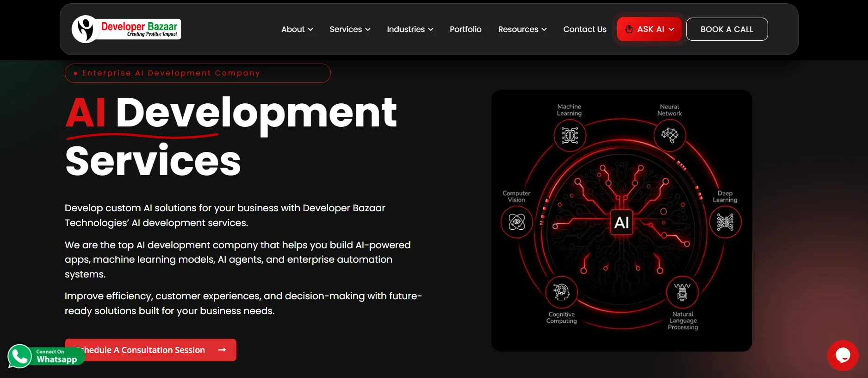Open the Connect On Whatsapp widget
The height and width of the screenshot is (378, 868).
(46, 356)
